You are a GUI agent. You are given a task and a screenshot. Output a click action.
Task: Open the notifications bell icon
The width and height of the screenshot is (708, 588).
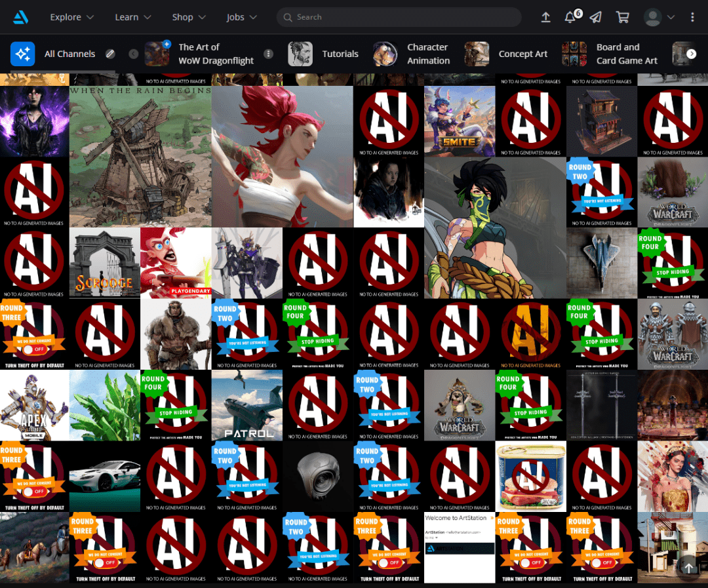pyautogui.click(x=570, y=17)
